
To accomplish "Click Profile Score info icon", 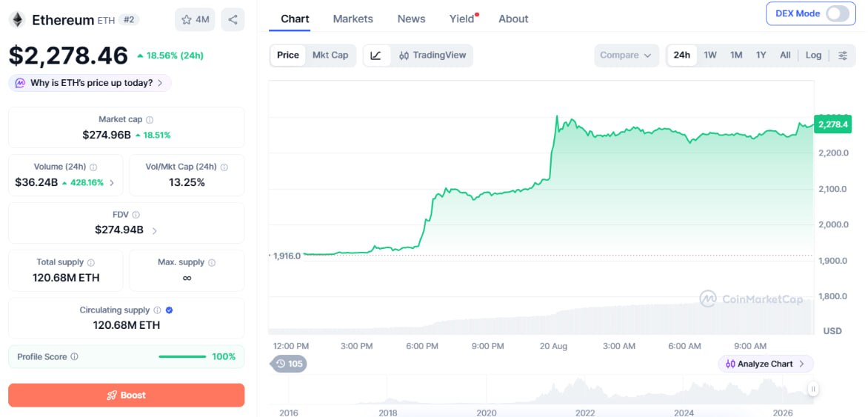I will tap(74, 357).
